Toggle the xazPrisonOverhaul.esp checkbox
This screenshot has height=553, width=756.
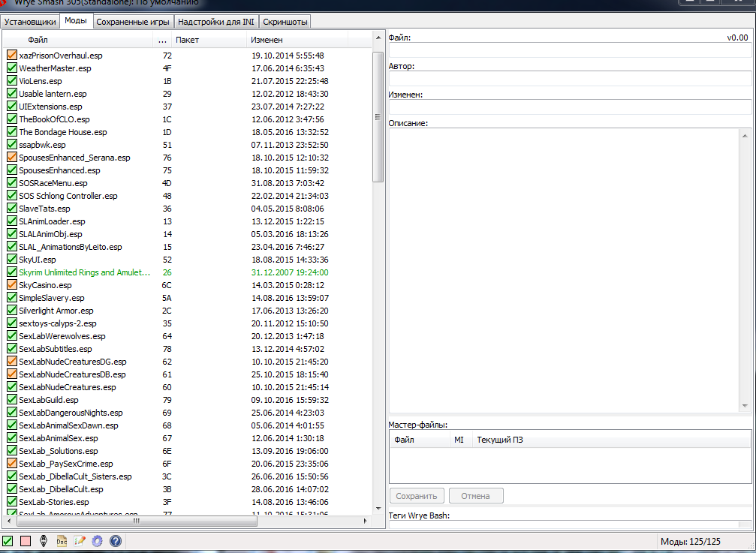(x=12, y=56)
